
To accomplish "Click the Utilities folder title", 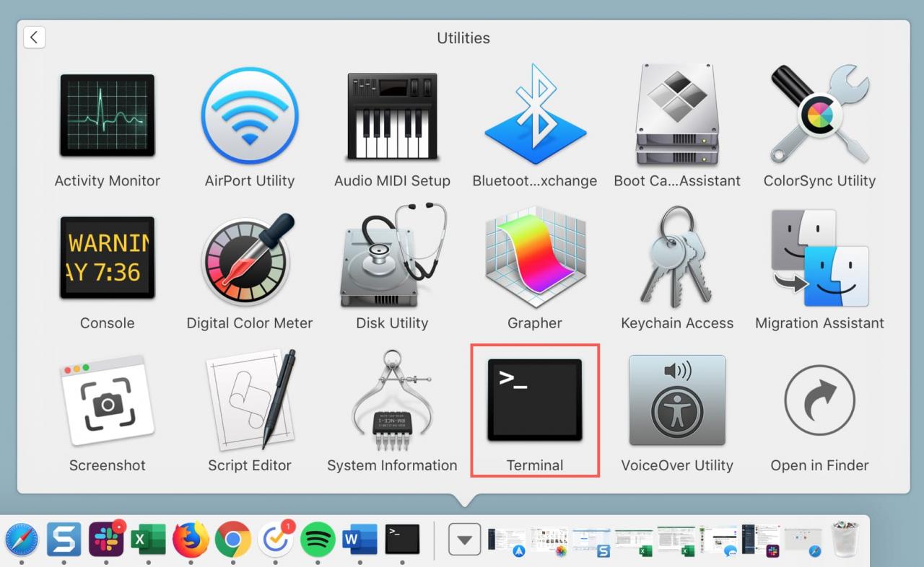I will [x=463, y=38].
